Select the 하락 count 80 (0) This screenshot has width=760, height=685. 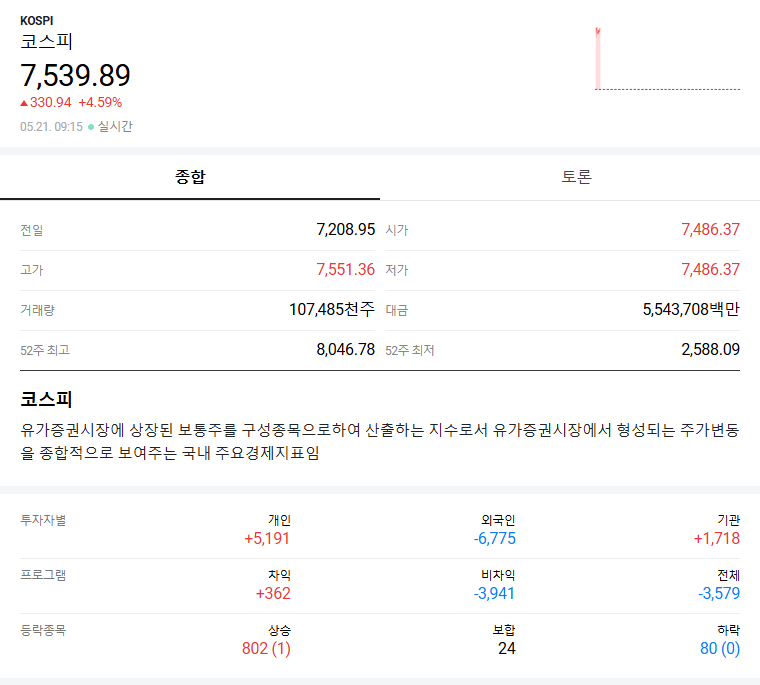click(x=720, y=649)
